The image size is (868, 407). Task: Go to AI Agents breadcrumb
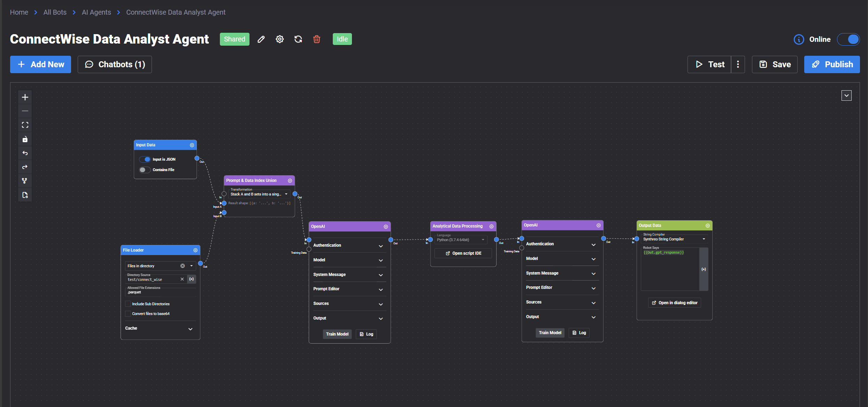click(x=97, y=12)
